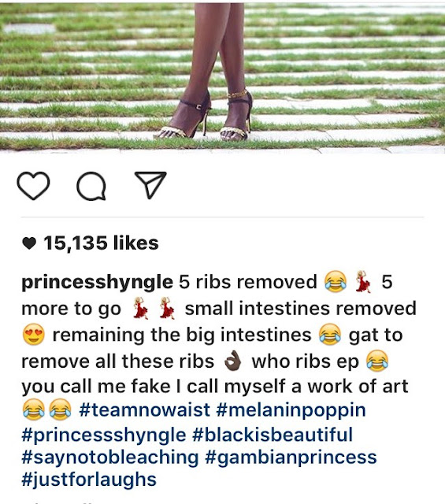Tap the dancer emoji after 'removed'
Viewport: 445px width, 504px height.
coord(364,282)
